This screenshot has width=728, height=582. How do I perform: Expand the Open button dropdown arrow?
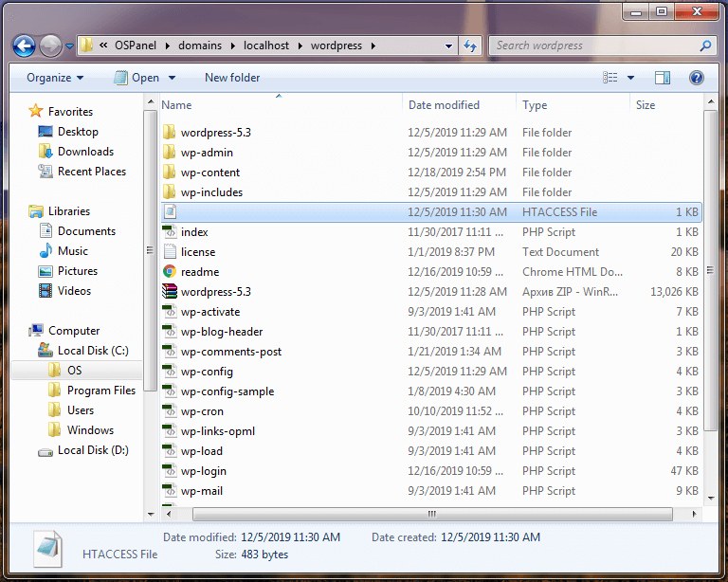click(x=172, y=78)
